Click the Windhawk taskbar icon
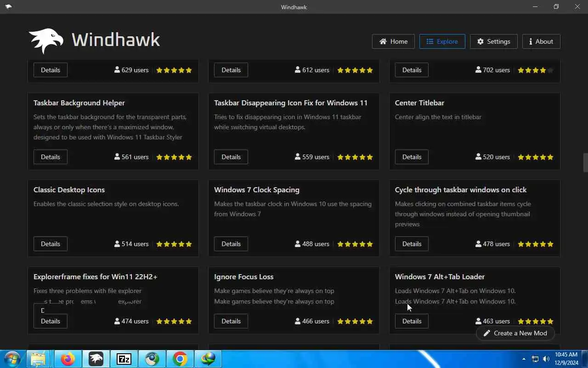 click(x=96, y=359)
